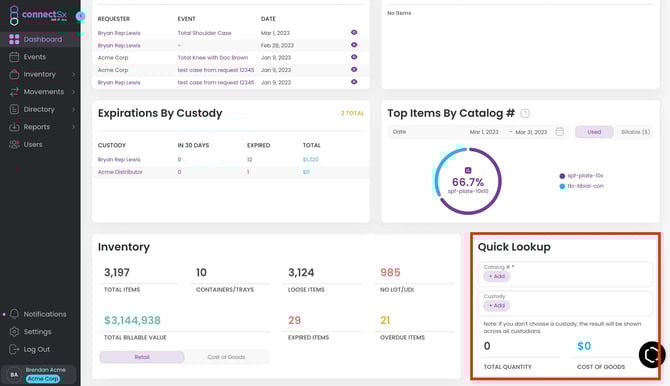This screenshot has width=670, height=386.
Task: View the Total Knee with Doc Brown request
Action: coord(354,57)
